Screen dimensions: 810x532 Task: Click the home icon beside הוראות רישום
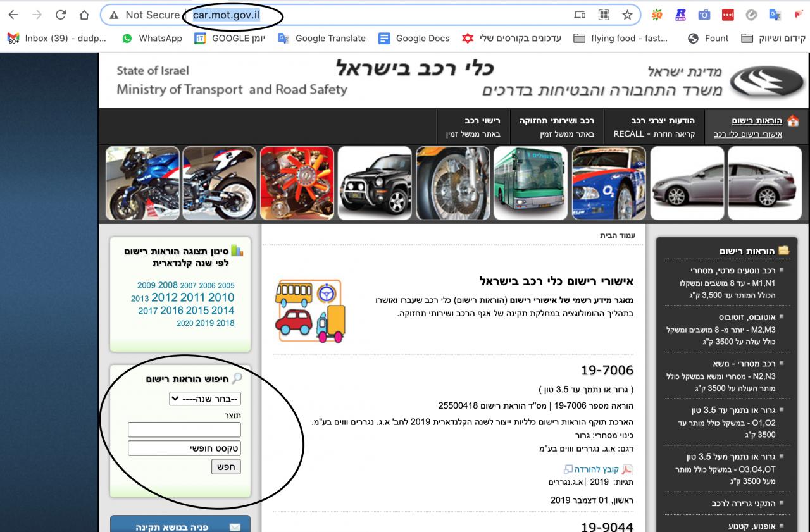click(793, 121)
